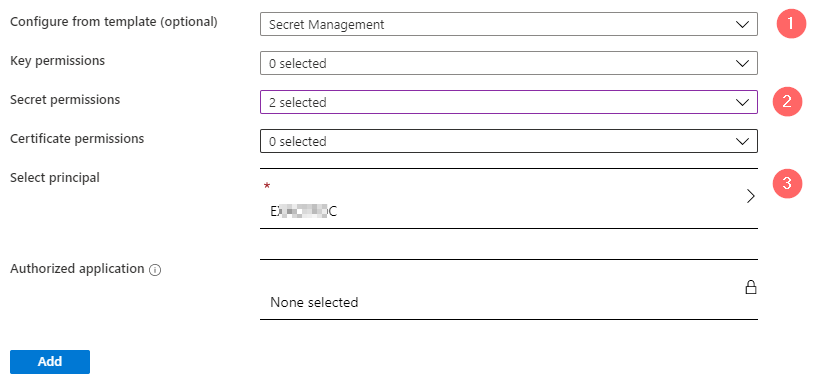Click the red circle numbered 3

click(787, 183)
